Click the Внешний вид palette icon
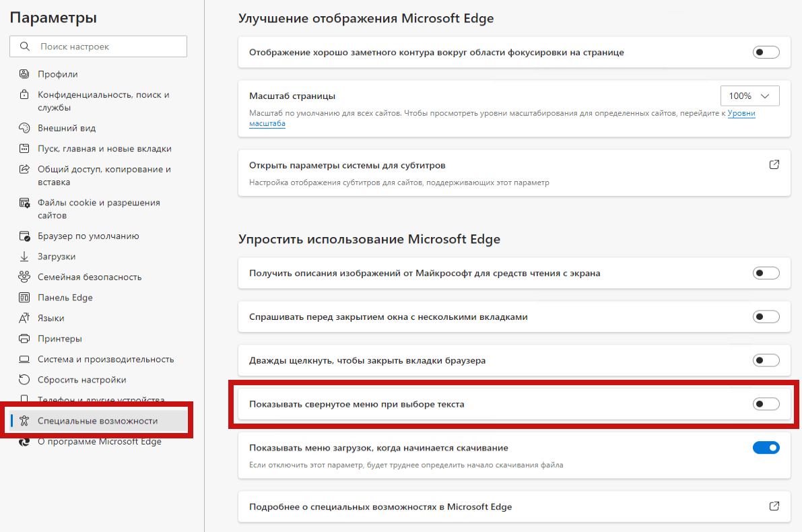 click(x=24, y=127)
